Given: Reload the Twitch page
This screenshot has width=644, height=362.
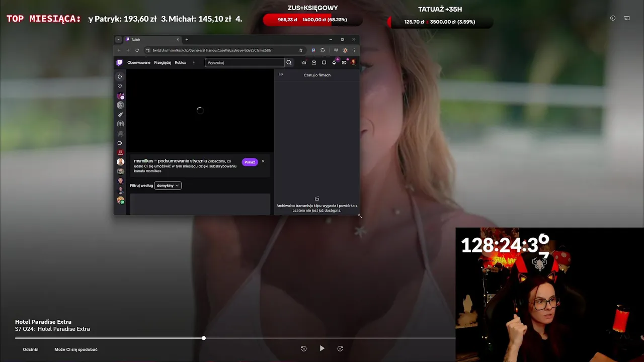Looking at the screenshot, I should [x=137, y=50].
